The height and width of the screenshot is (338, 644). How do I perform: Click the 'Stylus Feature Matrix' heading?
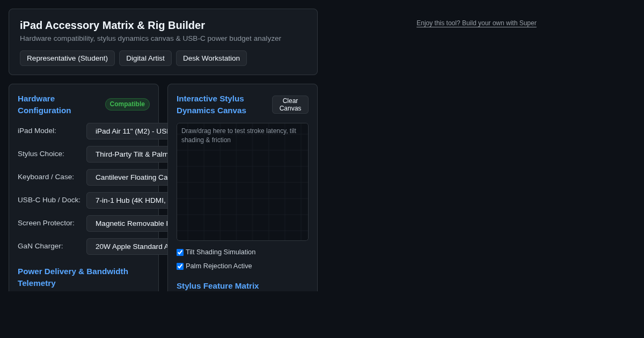218,286
